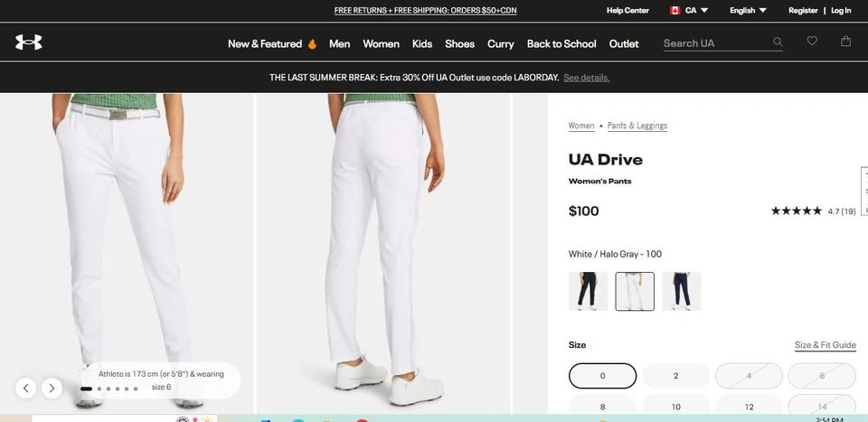This screenshot has width=868, height=422.
Task: Open the Size & Fit Guide link
Action: pos(826,345)
